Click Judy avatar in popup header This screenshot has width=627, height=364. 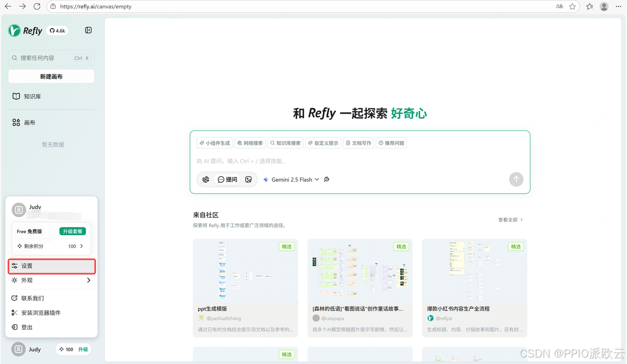tap(19, 210)
